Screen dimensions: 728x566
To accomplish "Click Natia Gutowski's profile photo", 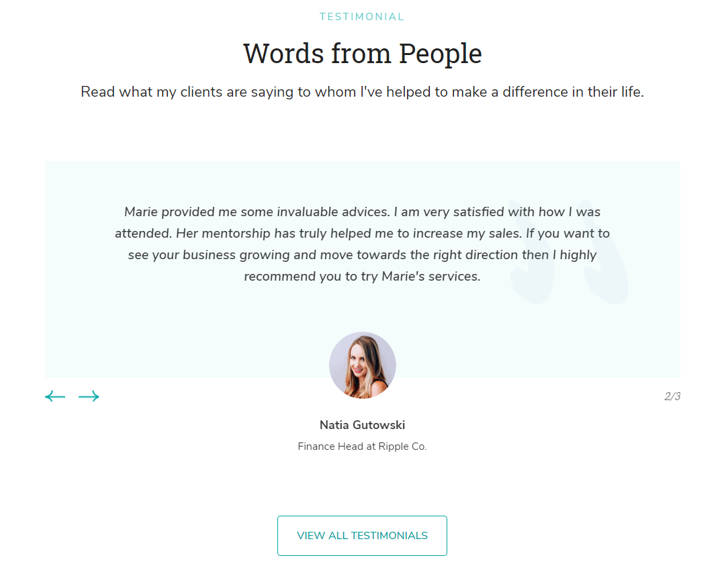I will [x=362, y=365].
